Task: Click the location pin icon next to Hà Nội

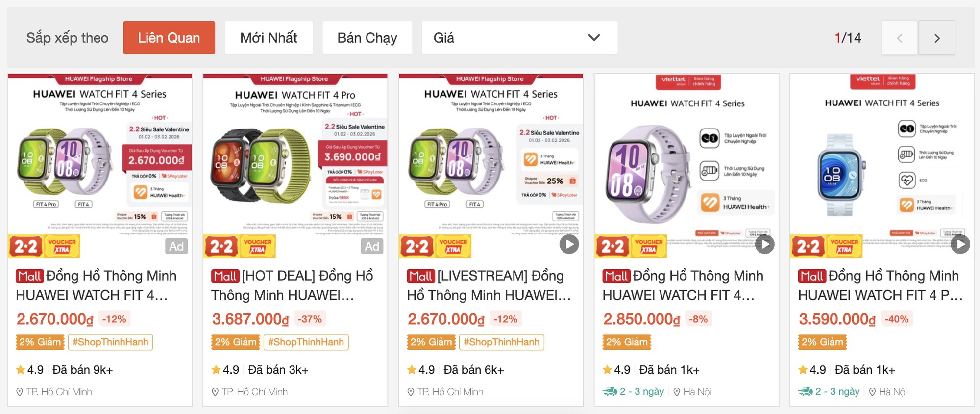Action: [677, 391]
